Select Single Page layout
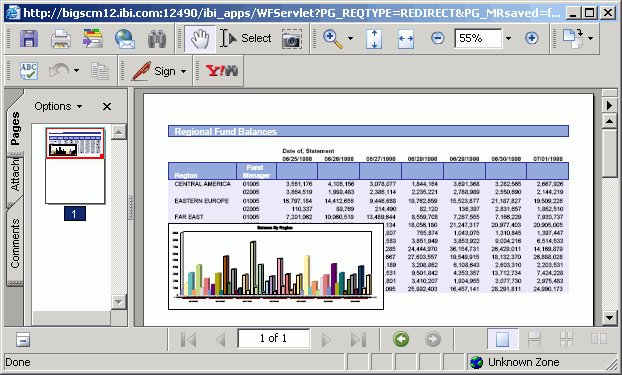Image resolution: width=622 pixels, height=375 pixels. pyautogui.click(x=503, y=340)
